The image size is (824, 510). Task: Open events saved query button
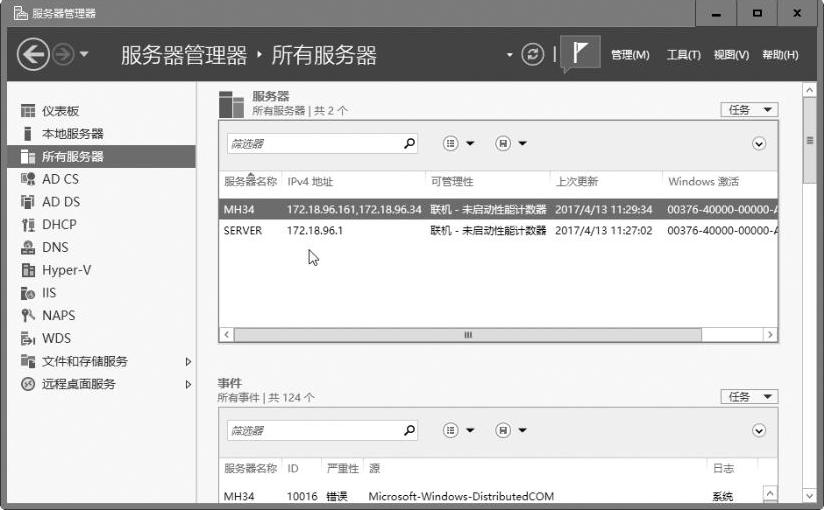point(503,430)
